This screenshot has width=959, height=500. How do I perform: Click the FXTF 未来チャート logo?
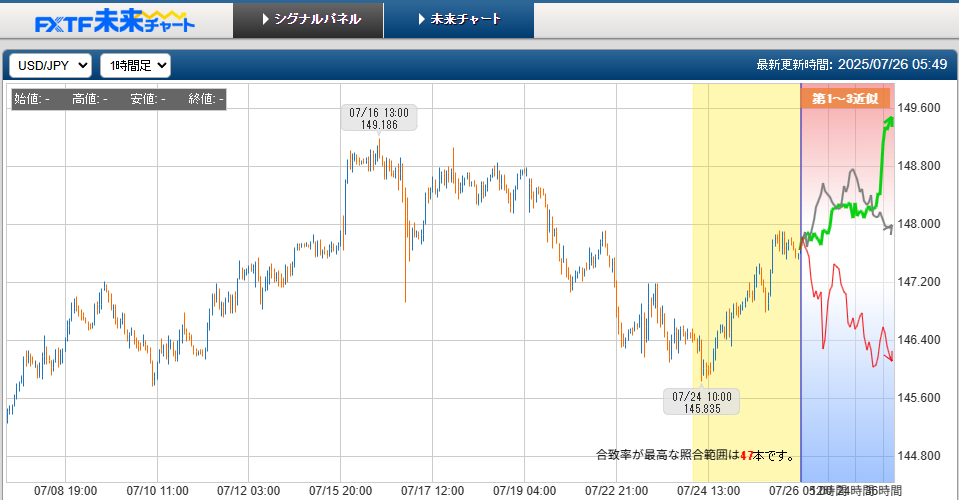pyautogui.click(x=115, y=21)
